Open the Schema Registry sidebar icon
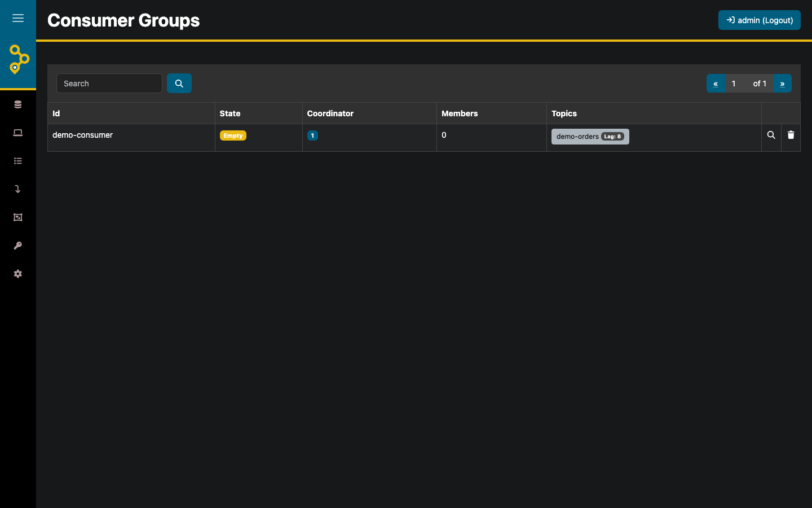This screenshot has width=812, height=508. click(x=18, y=217)
